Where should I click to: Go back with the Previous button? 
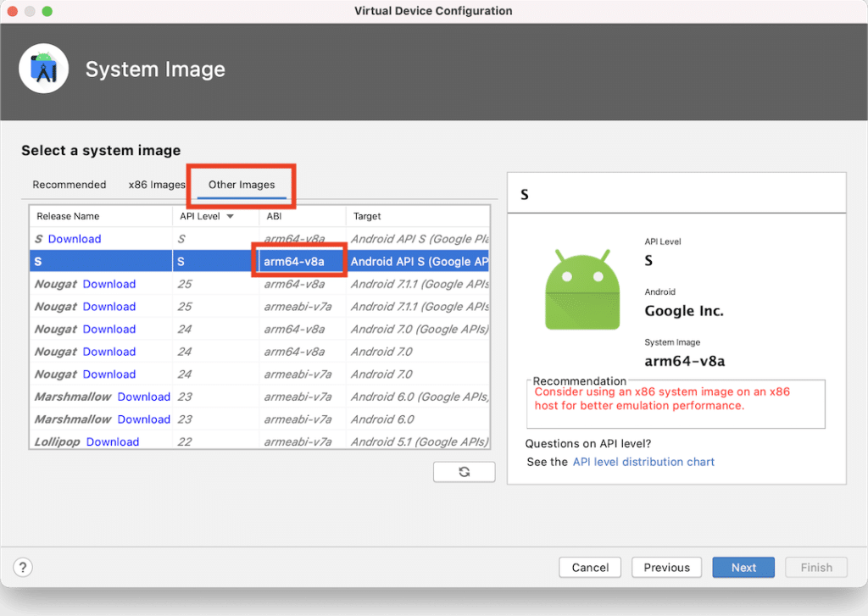pyautogui.click(x=666, y=568)
